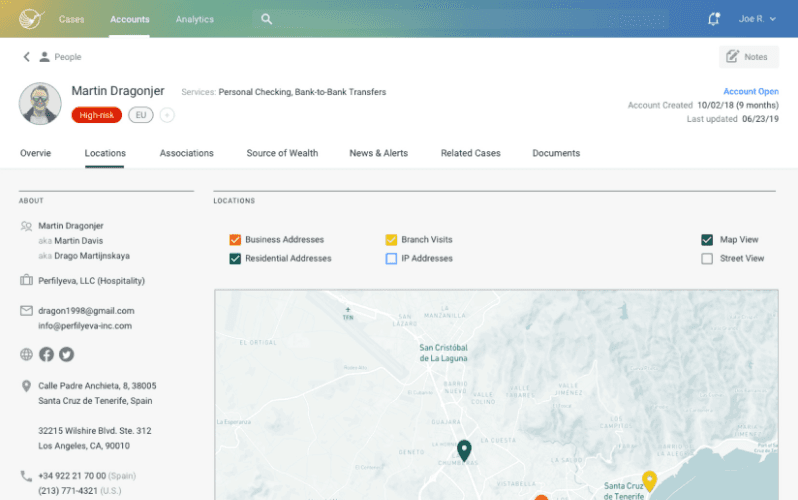Click the email envelope icon
Image resolution: width=798 pixels, height=500 pixels.
26,311
